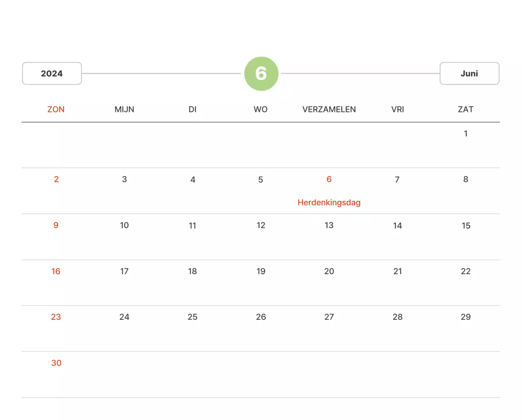
Task: Choose date 10 on the calendar
Action: pos(124,225)
